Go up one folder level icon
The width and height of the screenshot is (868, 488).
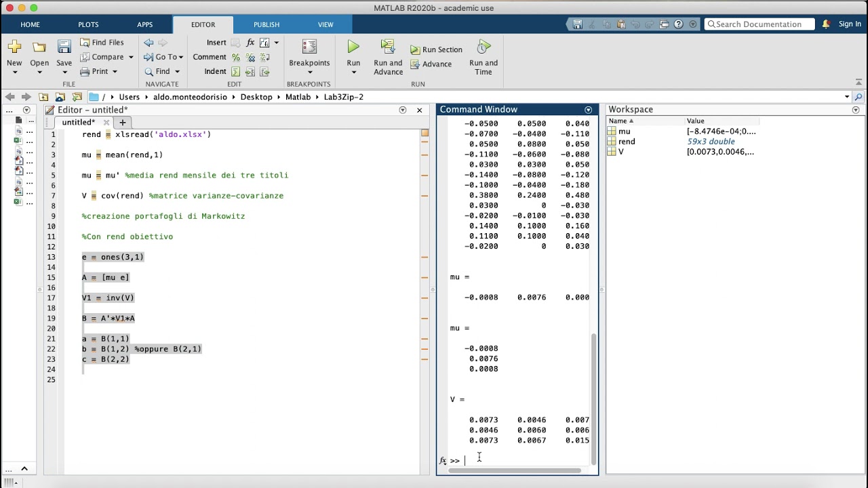pos(43,97)
